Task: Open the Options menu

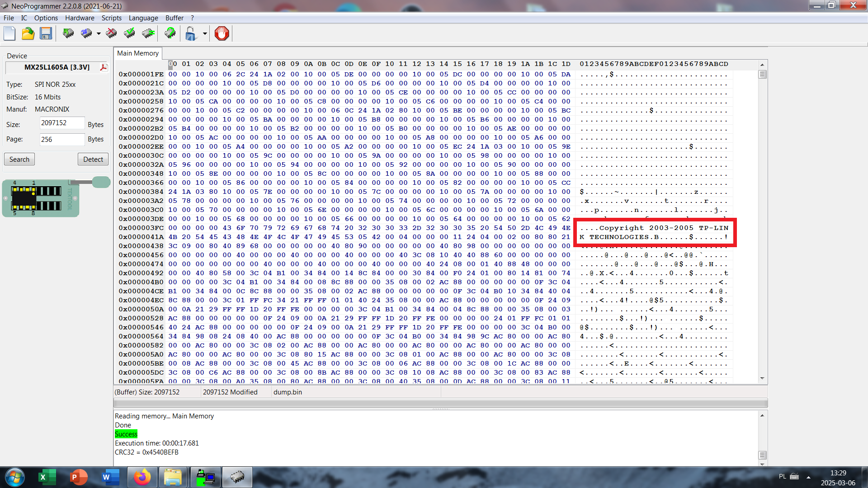Action: coord(46,18)
